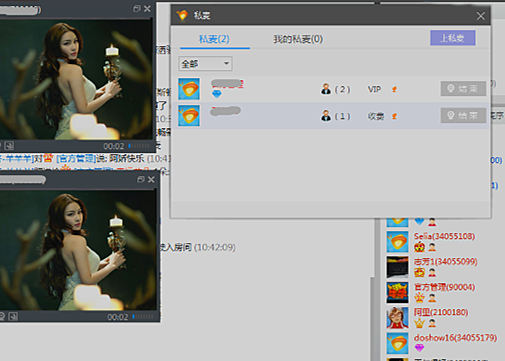Click the camera icon under bottom video
505x361 pixels.
pyautogui.click(x=2, y=316)
